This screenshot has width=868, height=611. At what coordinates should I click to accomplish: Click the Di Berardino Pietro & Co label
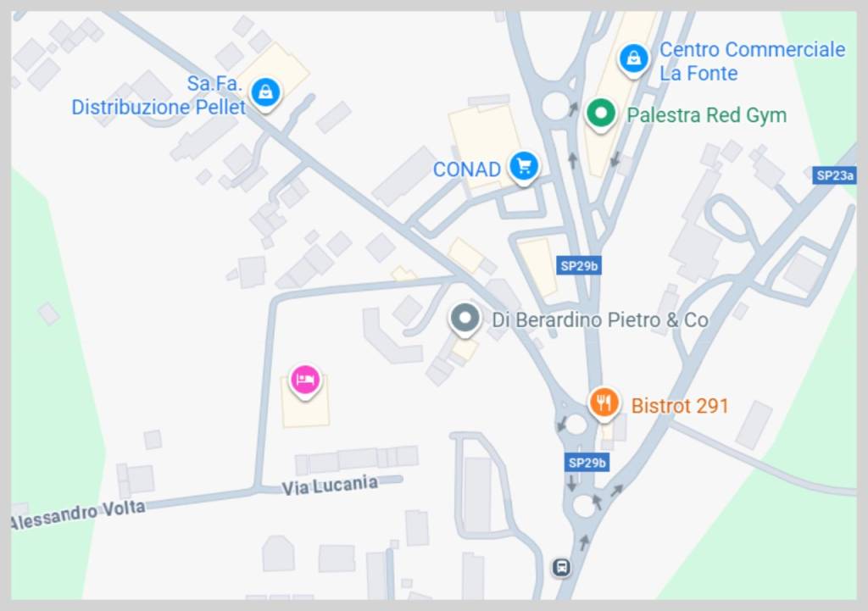pos(600,319)
